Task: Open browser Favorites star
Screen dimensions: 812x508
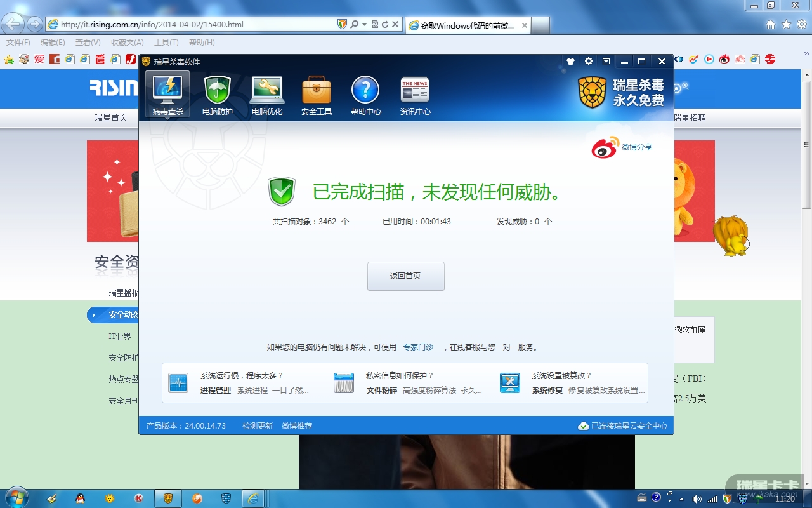Action: click(x=786, y=25)
